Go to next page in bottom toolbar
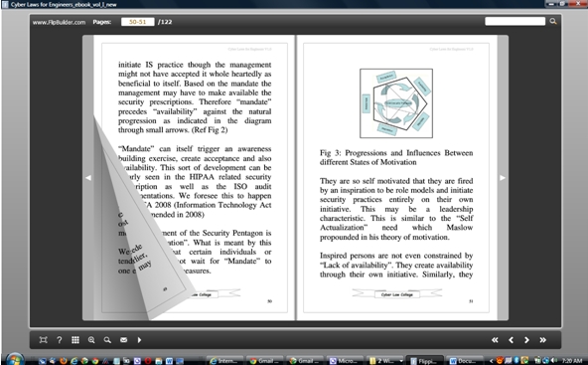 (526, 340)
